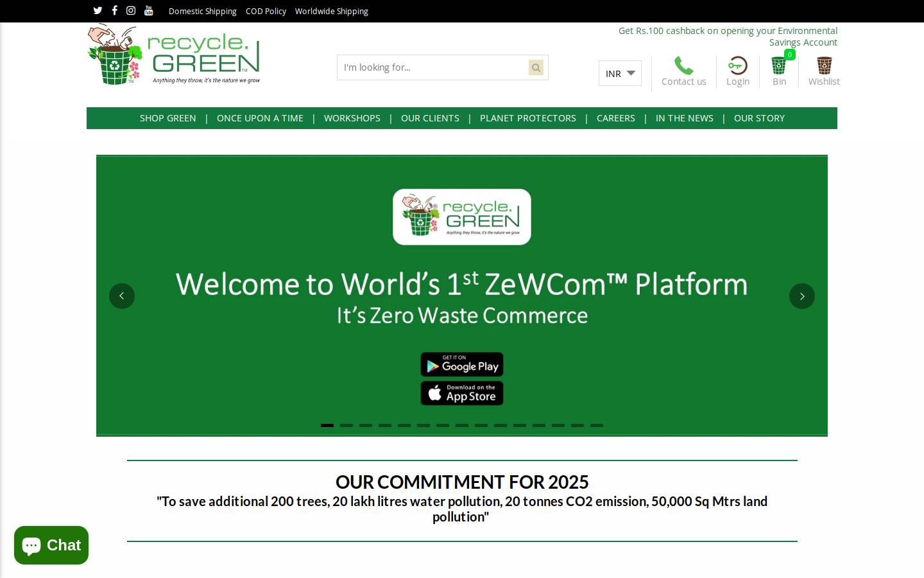This screenshot has width=924, height=578.
Task: Click the 'It's Zero Waste Commerce' banner text
Action: (x=462, y=315)
